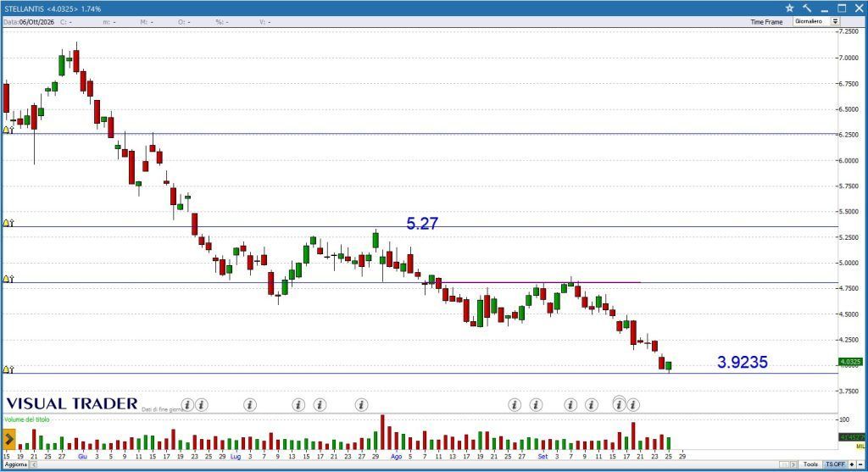This screenshot has width=868, height=472.
Task: Open the info marker just before Set label
Action: tap(536, 405)
